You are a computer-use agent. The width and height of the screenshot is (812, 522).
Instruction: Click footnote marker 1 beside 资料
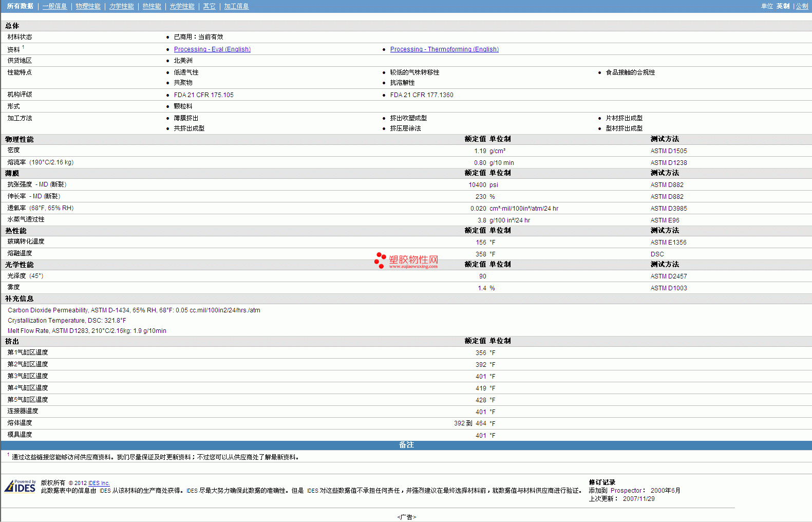coord(23,47)
